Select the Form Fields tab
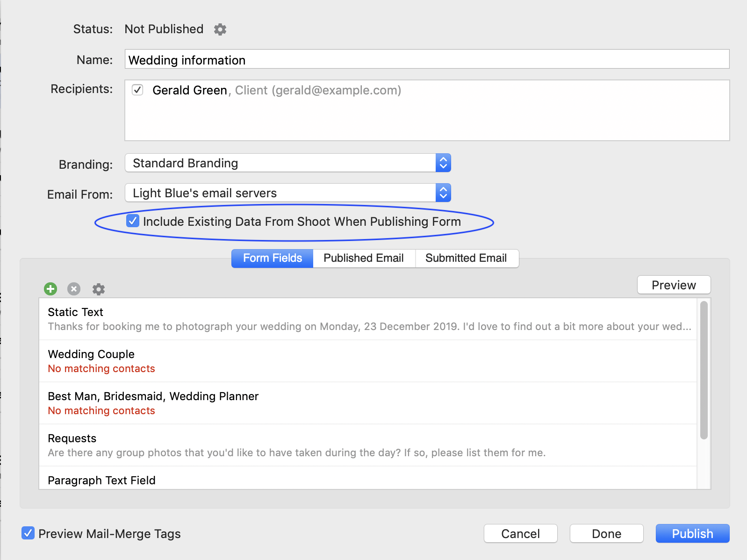 (x=273, y=258)
